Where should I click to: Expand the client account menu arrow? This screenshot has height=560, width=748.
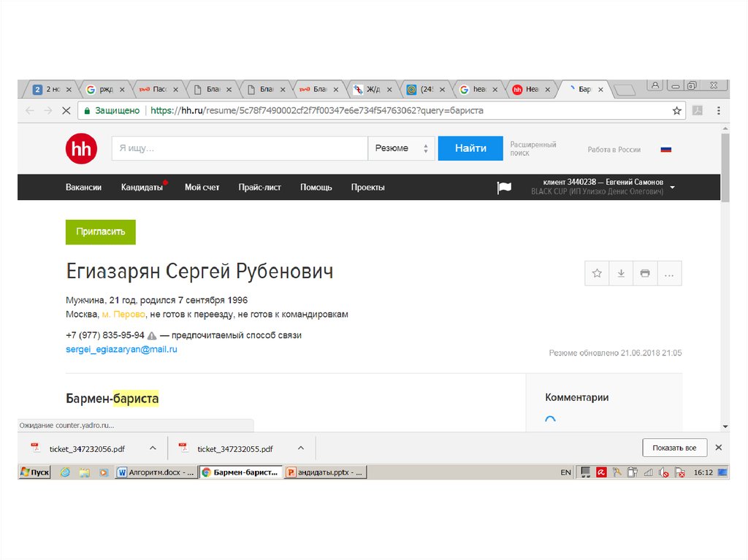coord(672,187)
